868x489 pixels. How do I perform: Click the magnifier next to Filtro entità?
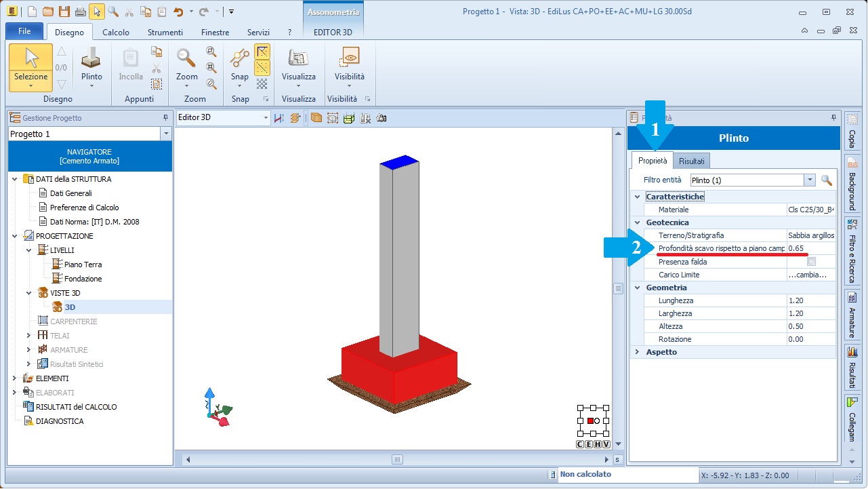[826, 180]
